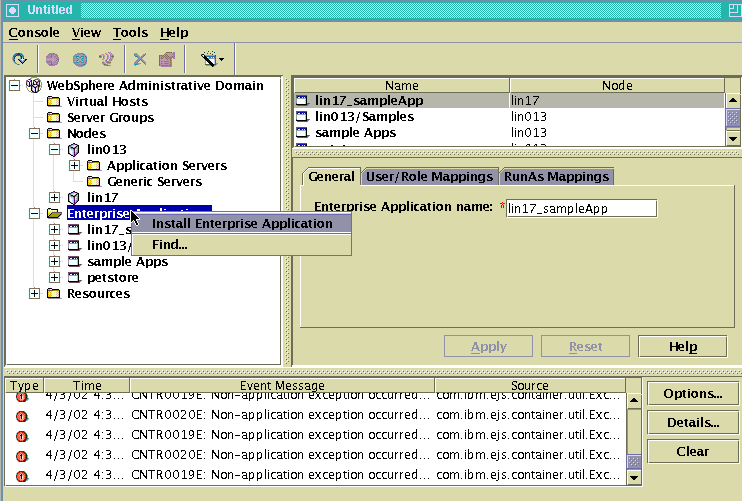Click the Remove (X) toolbar icon
The width and height of the screenshot is (742, 501).
[x=140, y=59]
